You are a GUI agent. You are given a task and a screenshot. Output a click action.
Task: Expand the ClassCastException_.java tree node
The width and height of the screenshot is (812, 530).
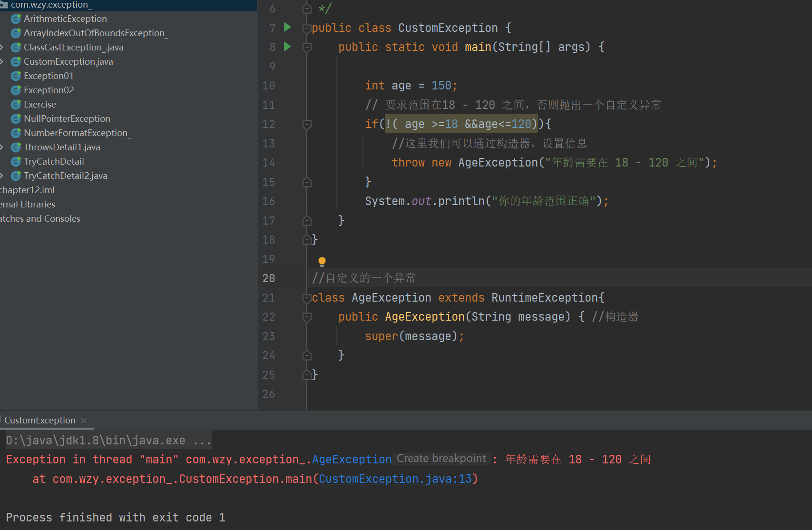coord(2,48)
